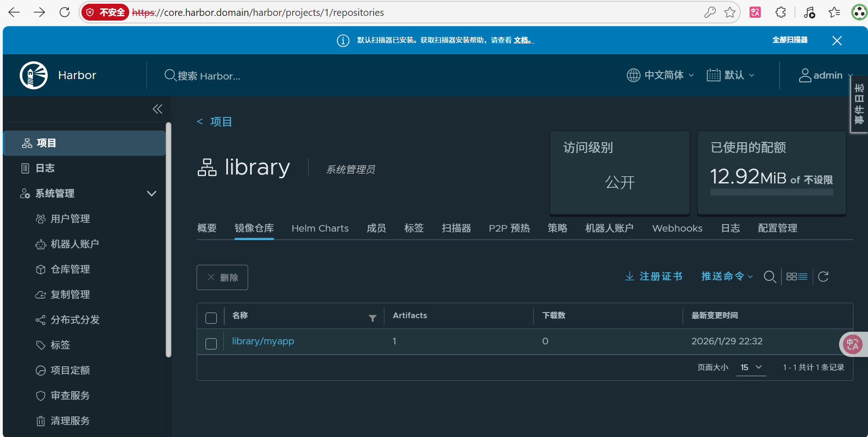Sort by the 最新变更时间 column header

coord(714,316)
